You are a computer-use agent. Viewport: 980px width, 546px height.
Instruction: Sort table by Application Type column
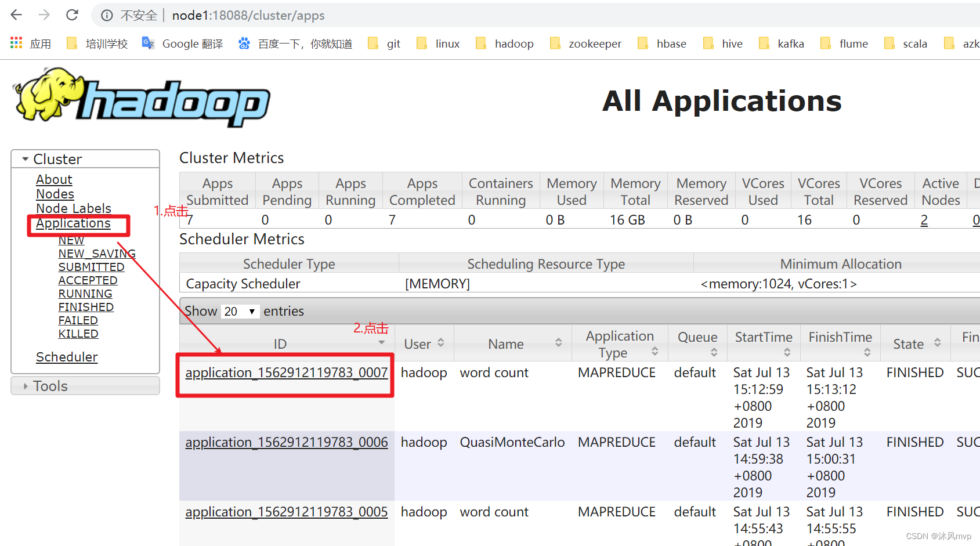tap(654, 351)
